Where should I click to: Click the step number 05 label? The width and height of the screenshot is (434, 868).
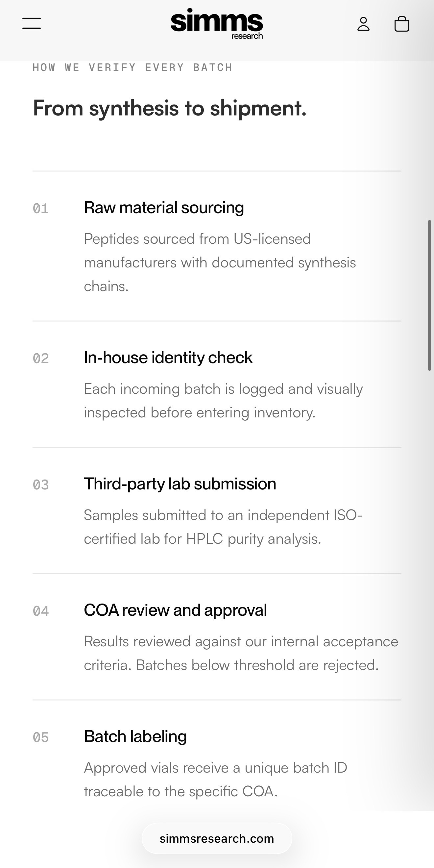point(41,738)
